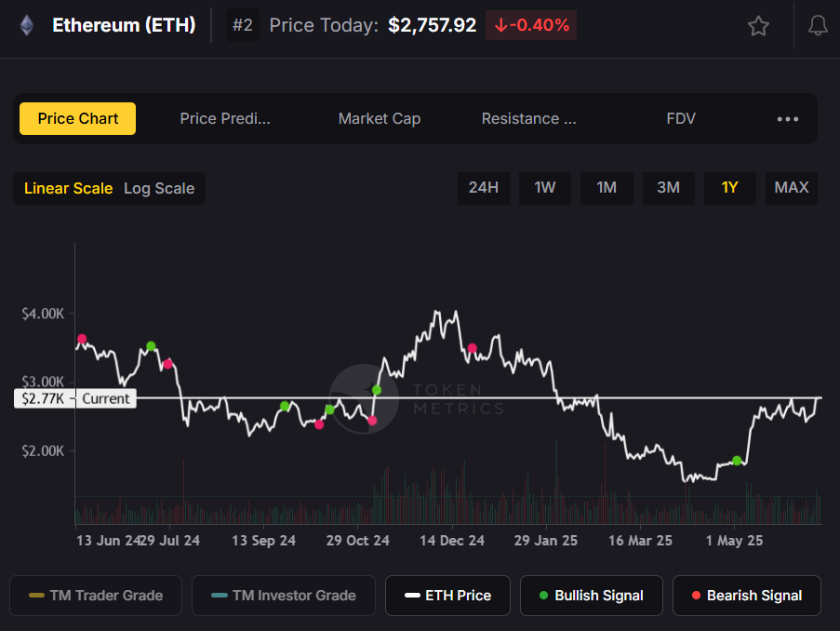Click the #2 rank badge
This screenshot has height=631, width=840.
[x=243, y=25]
